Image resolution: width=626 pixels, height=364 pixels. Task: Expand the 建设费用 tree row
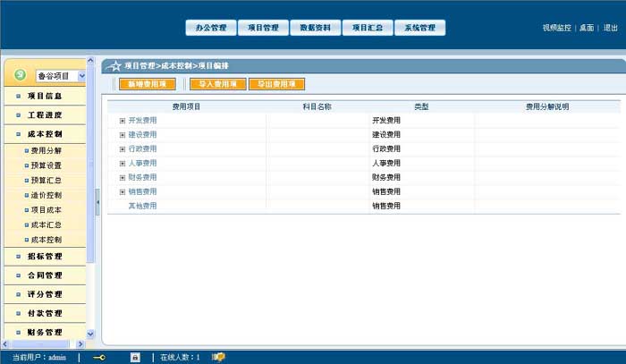(x=123, y=134)
